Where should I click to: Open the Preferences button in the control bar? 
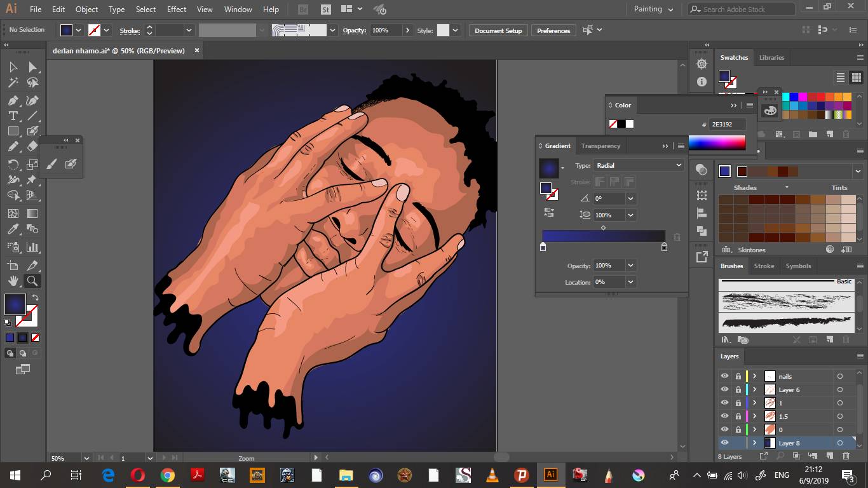tap(553, 30)
